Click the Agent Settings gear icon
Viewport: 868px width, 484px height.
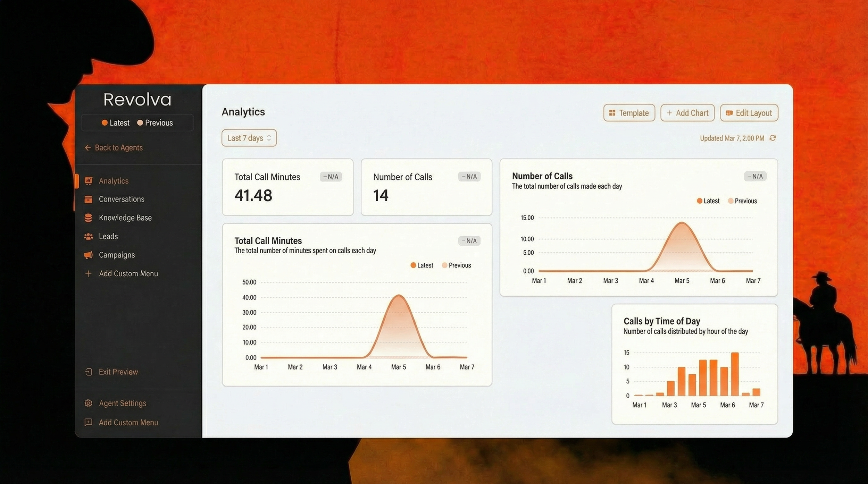pyautogui.click(x=89, y=403)
